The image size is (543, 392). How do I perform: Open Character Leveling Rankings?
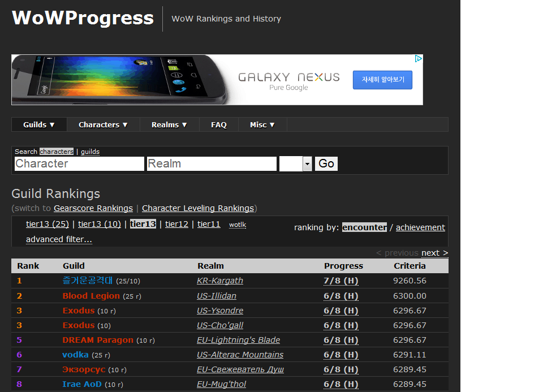tap(197, 208)
